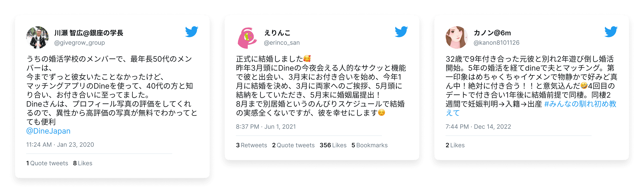Open カノン@6m's illustrated avatar
644x193 pixels.
457,37
